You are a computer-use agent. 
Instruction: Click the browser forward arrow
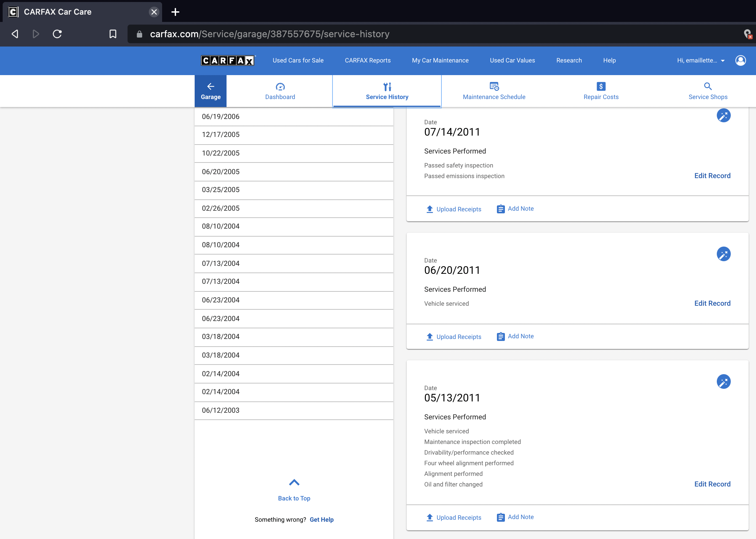(36, 34)
